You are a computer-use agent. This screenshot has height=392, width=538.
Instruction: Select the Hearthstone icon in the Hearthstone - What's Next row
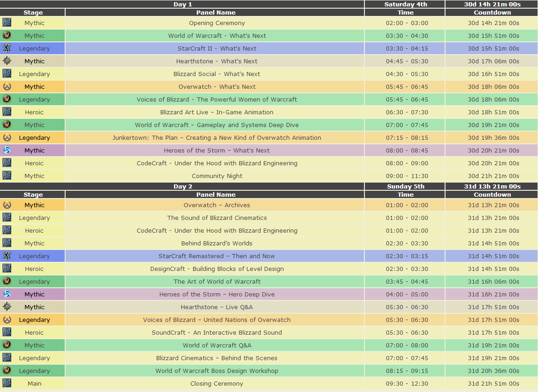(7, 61)
